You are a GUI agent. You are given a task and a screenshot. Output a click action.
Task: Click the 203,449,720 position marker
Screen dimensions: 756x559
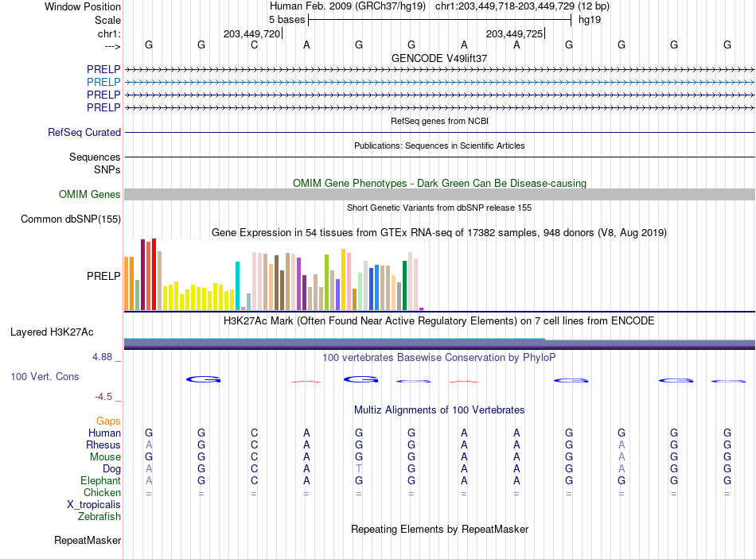point(252,33)
